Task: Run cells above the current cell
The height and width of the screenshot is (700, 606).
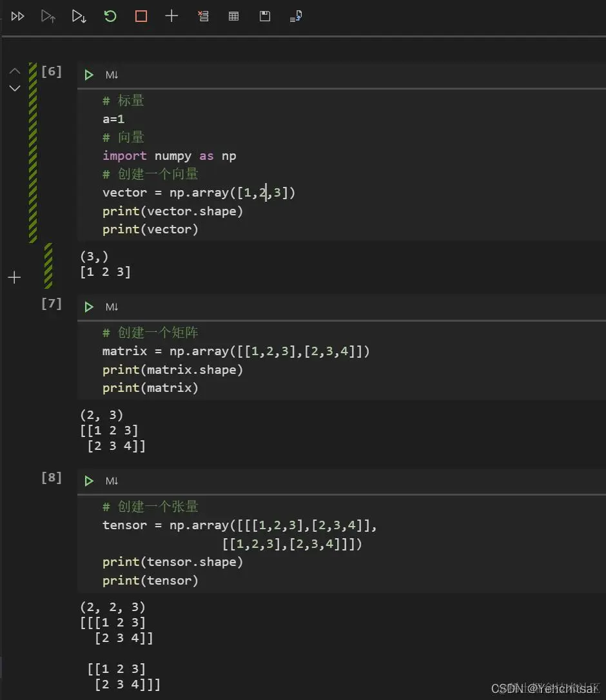Action: 48,17
